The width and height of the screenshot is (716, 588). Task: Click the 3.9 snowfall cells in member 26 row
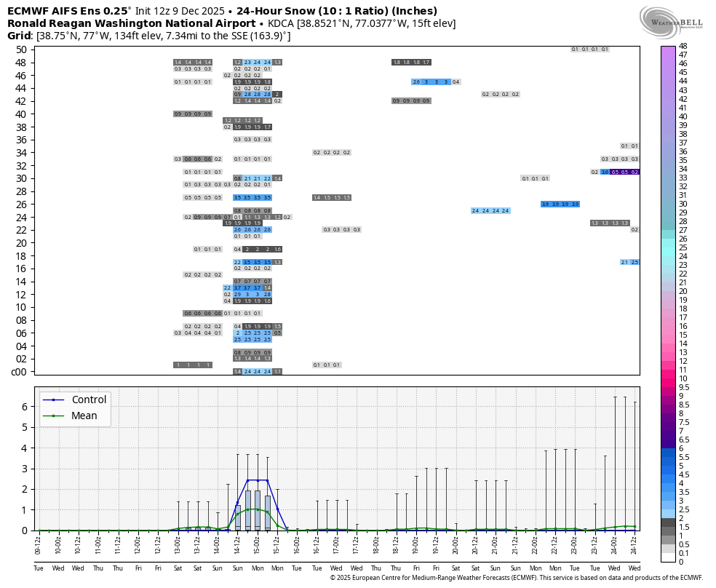[x=560, y=204]
